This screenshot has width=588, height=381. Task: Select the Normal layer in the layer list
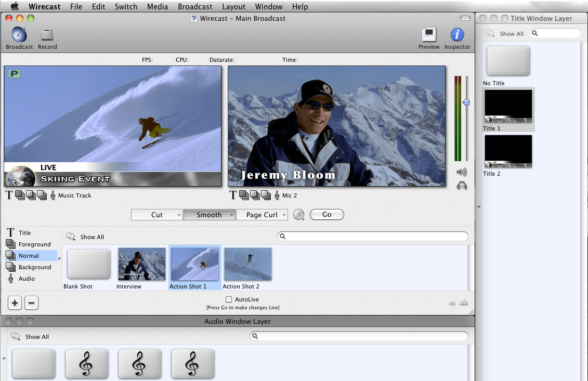31,256
